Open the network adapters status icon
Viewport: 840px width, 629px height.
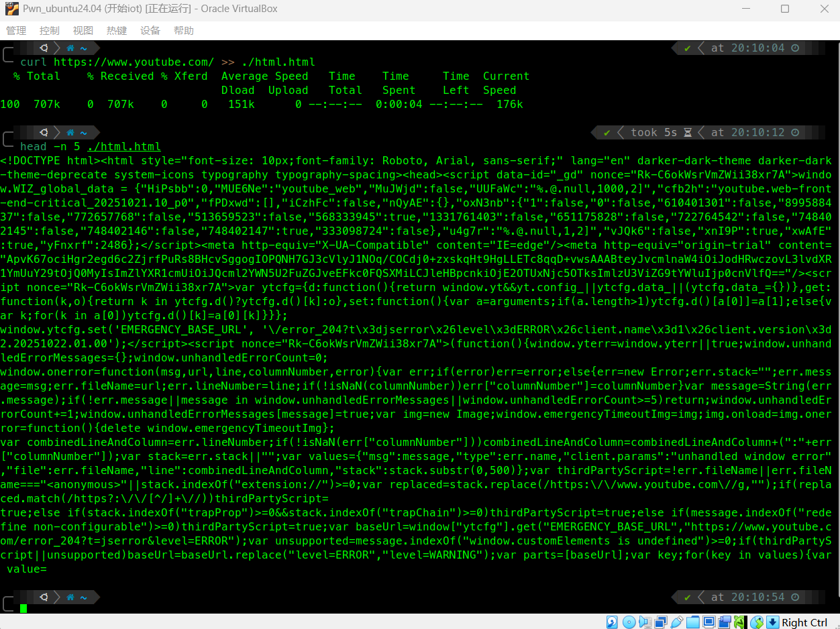(x=661, y=622)
